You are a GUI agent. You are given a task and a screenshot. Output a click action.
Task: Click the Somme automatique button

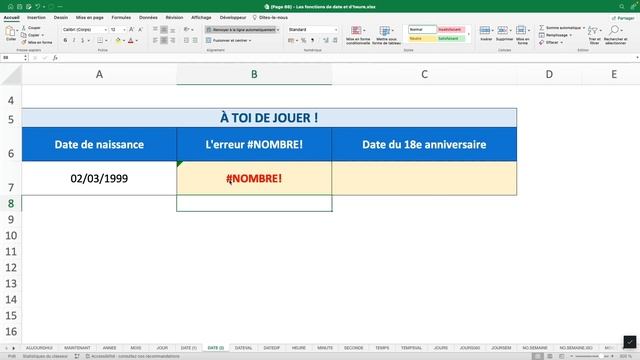[560, 28]
